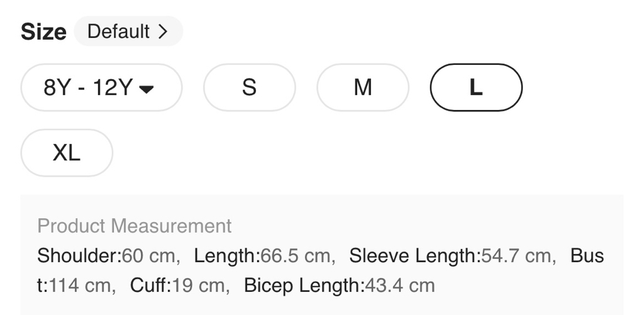Click the 43.4 cm bicep value

click(x=400, y=285)
